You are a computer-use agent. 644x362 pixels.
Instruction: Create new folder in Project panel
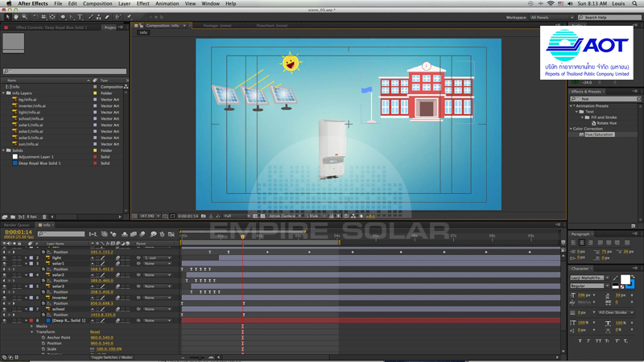(x=13, y=216)
